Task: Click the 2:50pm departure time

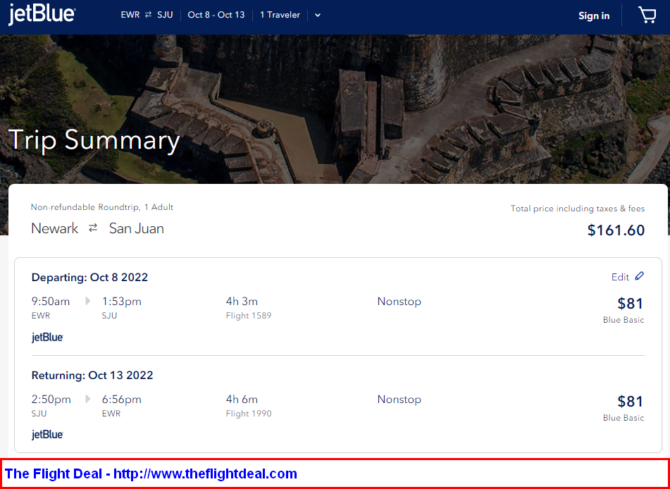Action: pos(51,399)
